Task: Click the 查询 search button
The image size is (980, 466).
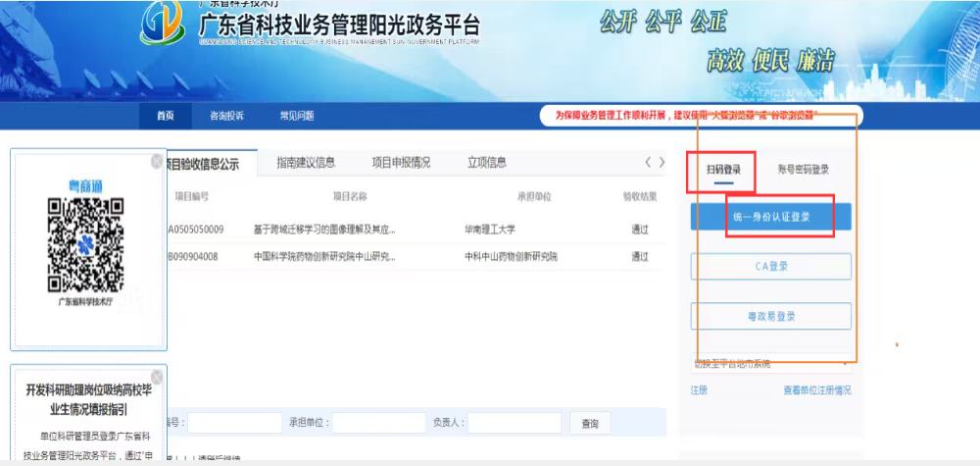Action: click(590, 424)
